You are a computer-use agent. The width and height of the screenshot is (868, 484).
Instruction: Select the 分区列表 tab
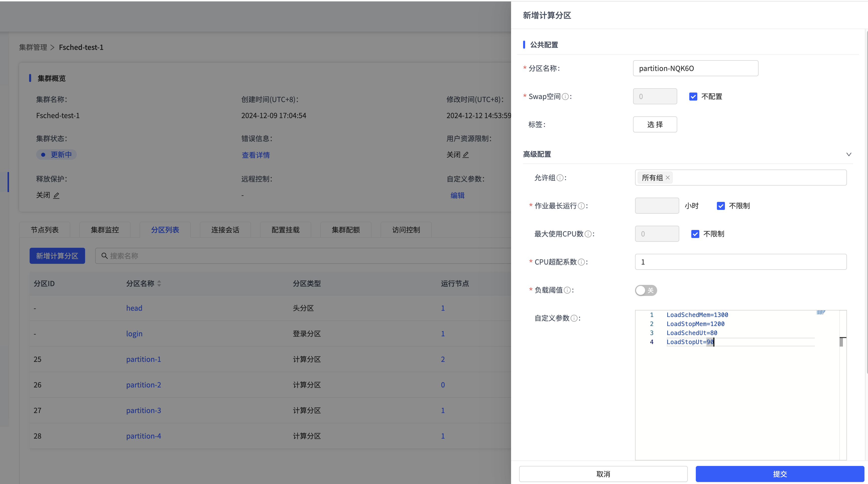click(165, 230)
